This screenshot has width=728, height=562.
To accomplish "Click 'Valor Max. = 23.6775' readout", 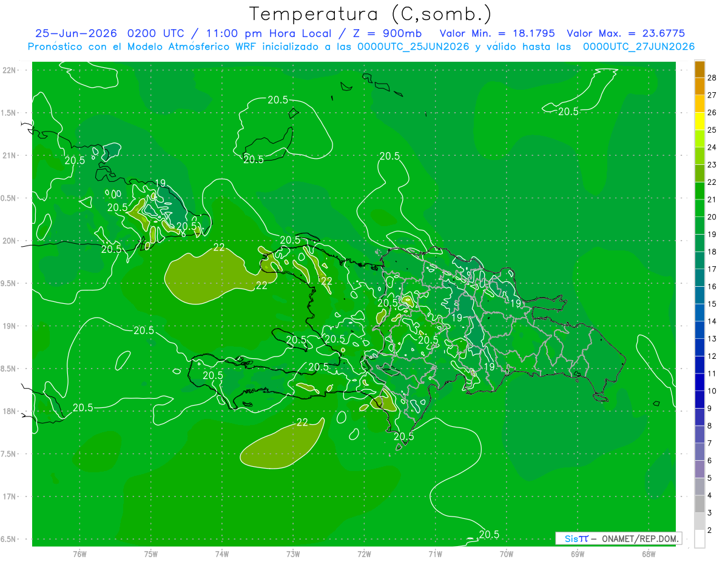I will (626, 33).
